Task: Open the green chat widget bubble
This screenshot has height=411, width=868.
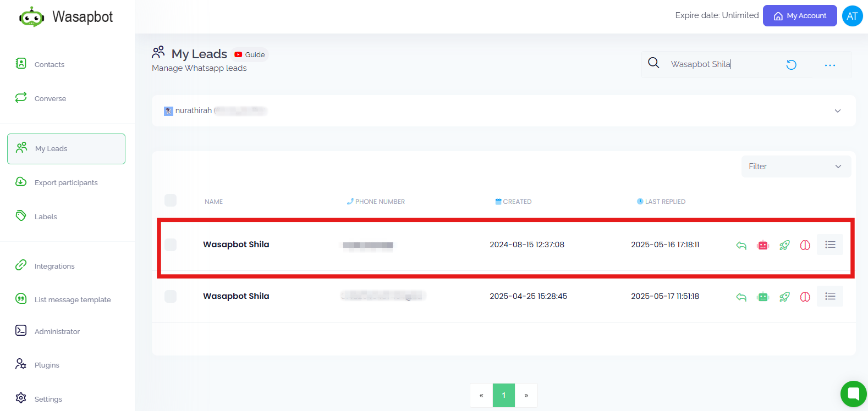Action: click(x=853, y=394)
